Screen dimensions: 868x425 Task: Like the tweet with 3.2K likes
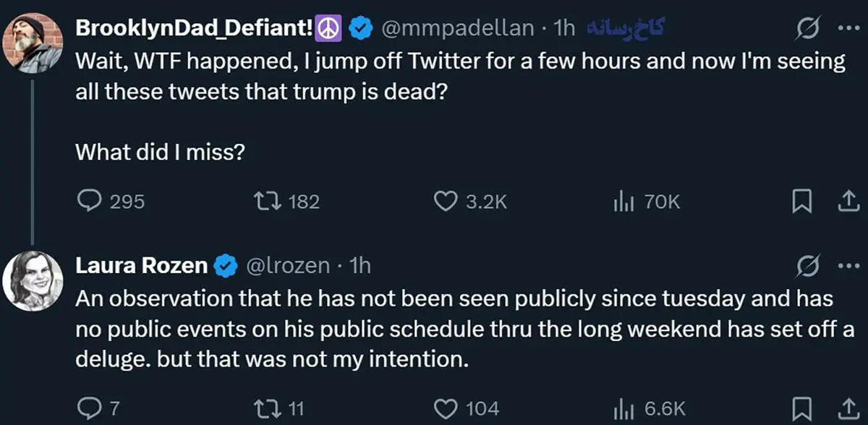click(446, 202)
